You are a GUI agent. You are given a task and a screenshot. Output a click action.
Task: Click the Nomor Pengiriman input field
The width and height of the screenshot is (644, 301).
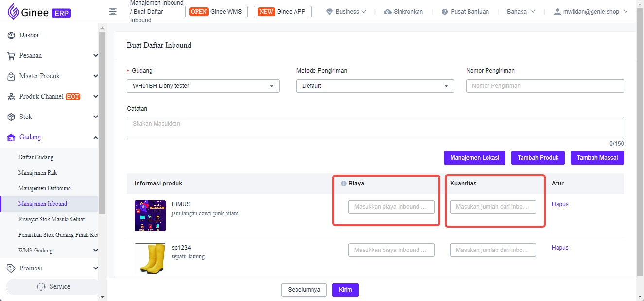[x=545, y=86]
